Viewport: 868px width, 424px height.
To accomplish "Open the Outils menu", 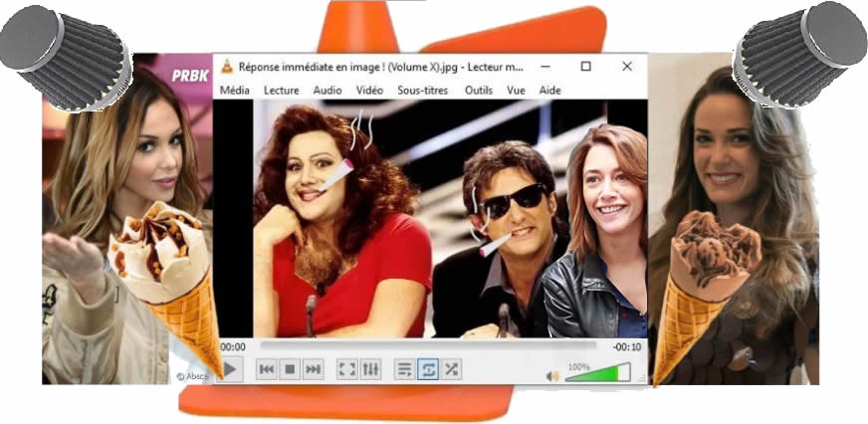I will click(x=479, y=90).
